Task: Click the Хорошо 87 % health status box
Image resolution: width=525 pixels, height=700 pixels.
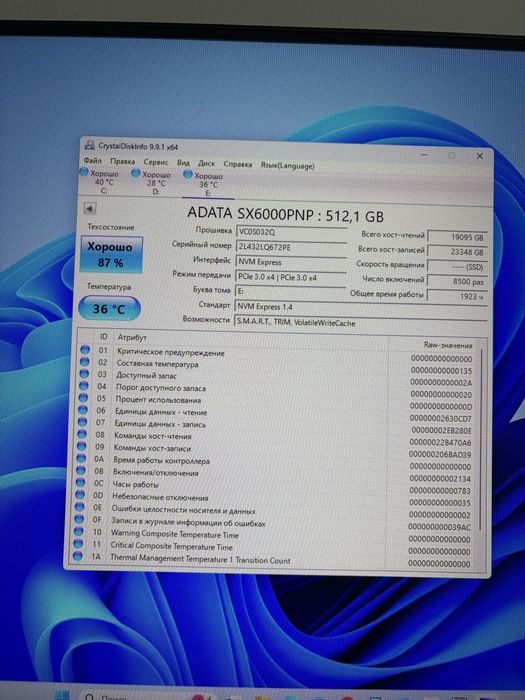Action: [x=110, y=255]
